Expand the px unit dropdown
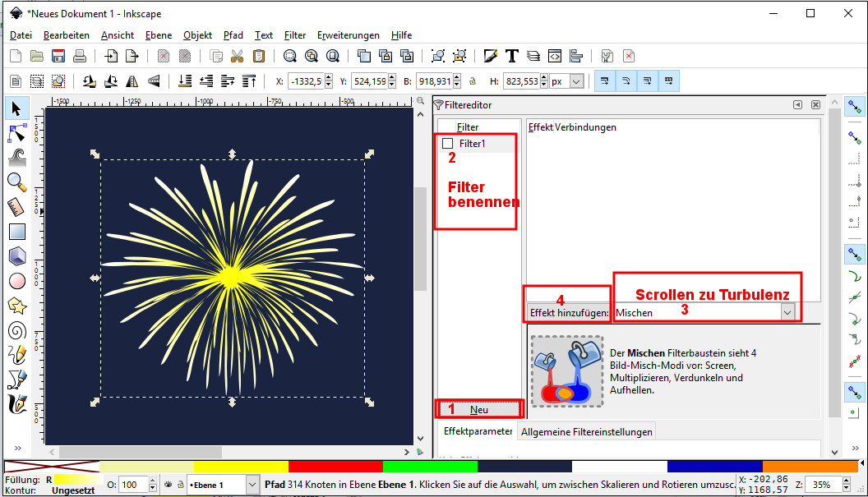Screen dimensions: 868x497 (x=576, y=81)
